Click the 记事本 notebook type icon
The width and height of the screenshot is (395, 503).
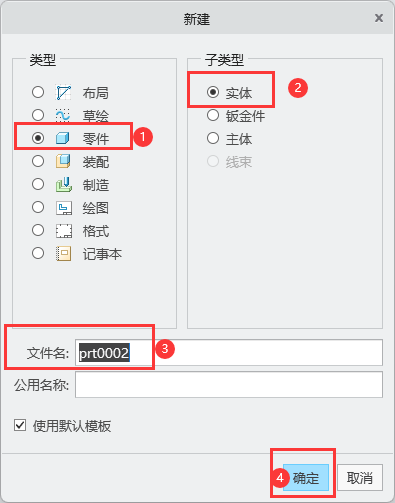click(63, 253)
